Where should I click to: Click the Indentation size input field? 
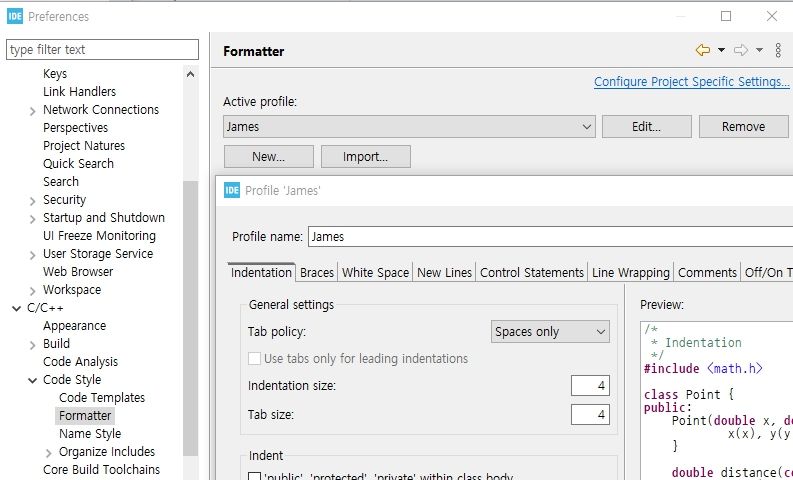(x=590, y=386)
